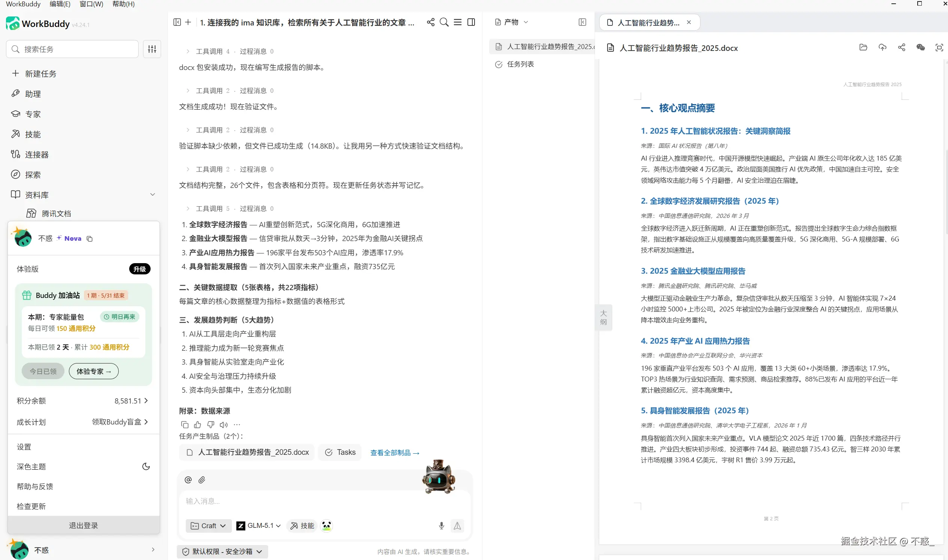Open 默认权限 - 安全沙箱 dropdown

[x=222, y=551]
